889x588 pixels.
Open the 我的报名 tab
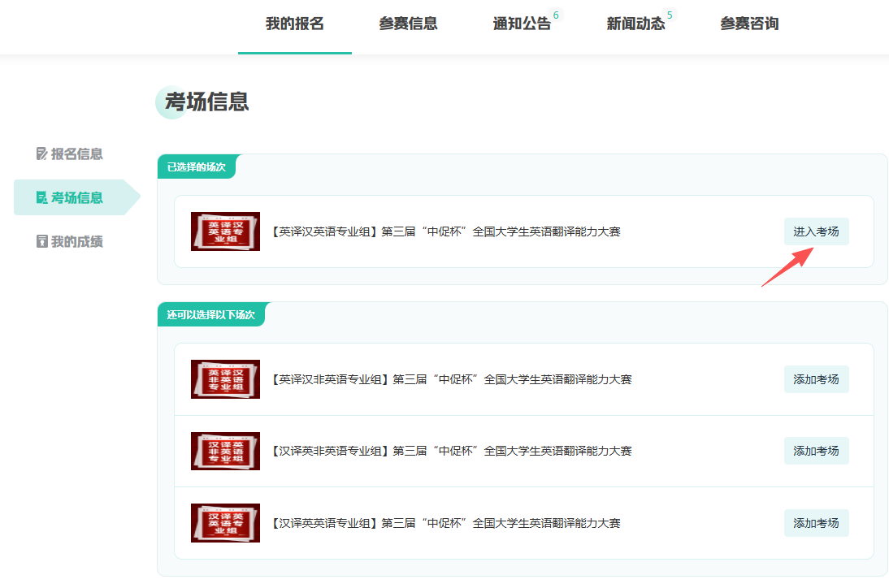[x=294, y=24]
